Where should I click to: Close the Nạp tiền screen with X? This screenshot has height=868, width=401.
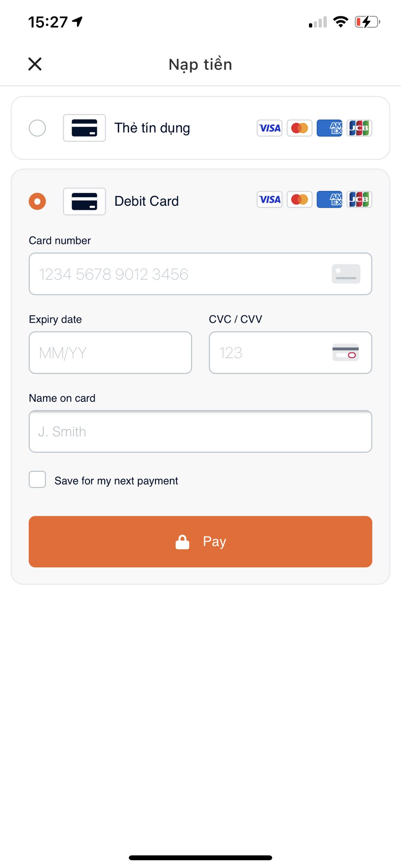click(x=35, y=64)
